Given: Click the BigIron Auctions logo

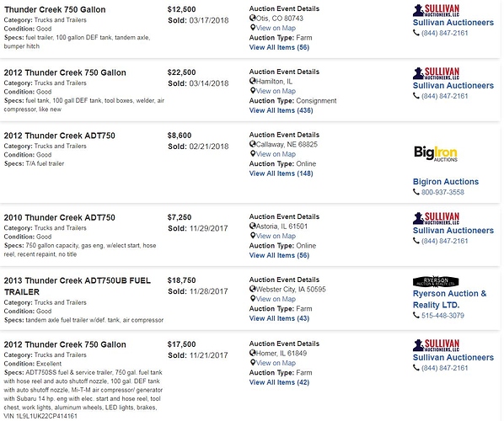Looking at the screenshot, I should pyautogui.click(x=436, y=153).
